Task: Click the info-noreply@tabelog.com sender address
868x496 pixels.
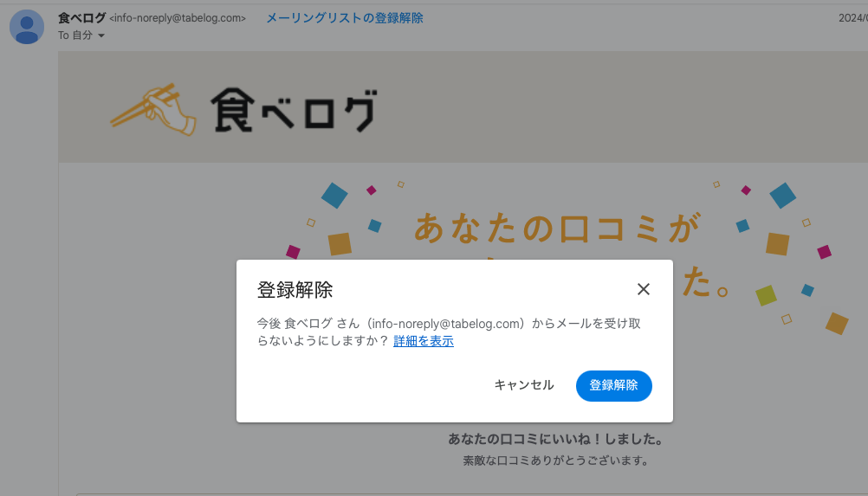Action: coord(178,18)
